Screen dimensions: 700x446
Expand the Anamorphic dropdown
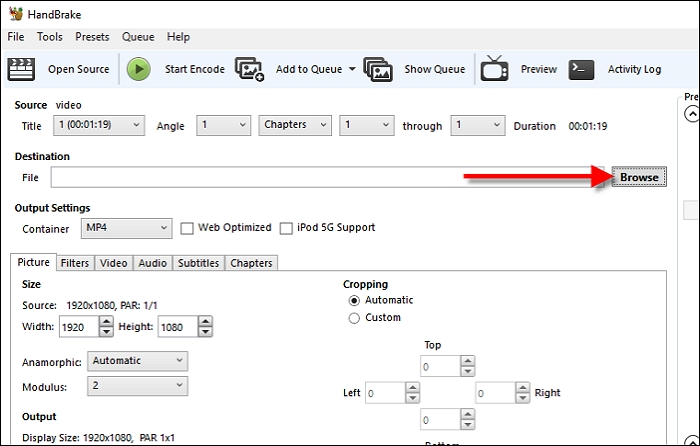137,361
